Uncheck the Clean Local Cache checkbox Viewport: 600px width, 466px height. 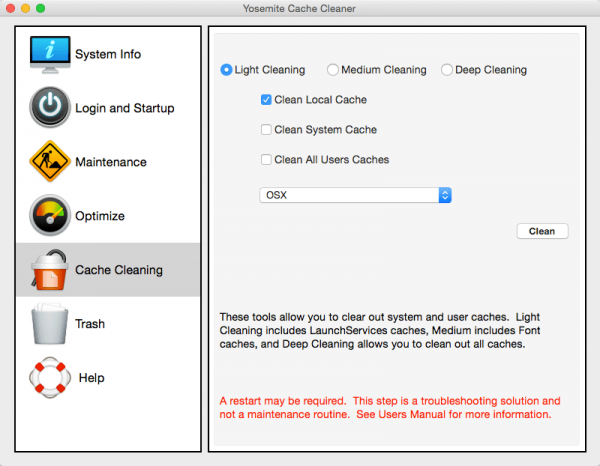266,100
